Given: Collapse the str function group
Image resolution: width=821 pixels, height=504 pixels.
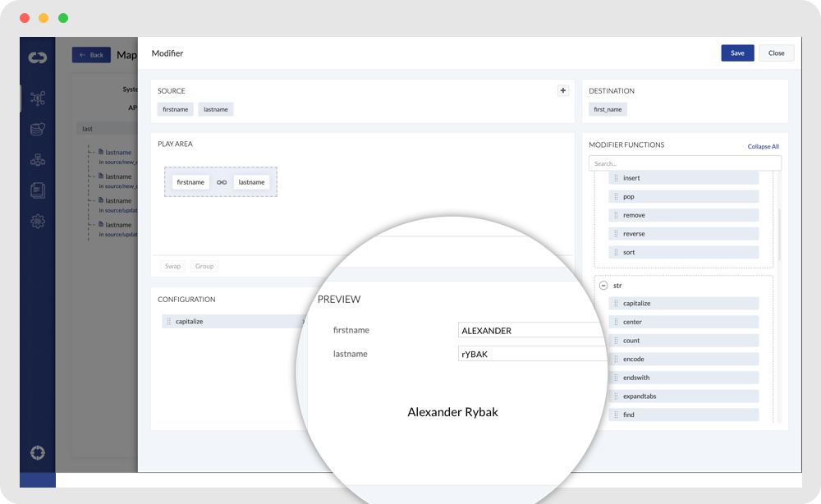Looking at the screenshot, I should coord(605,285).
